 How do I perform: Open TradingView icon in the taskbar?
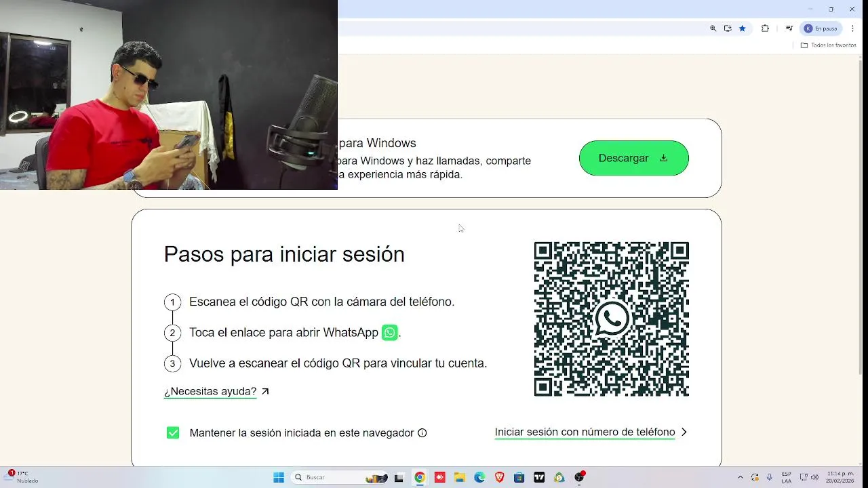(539, 477)
